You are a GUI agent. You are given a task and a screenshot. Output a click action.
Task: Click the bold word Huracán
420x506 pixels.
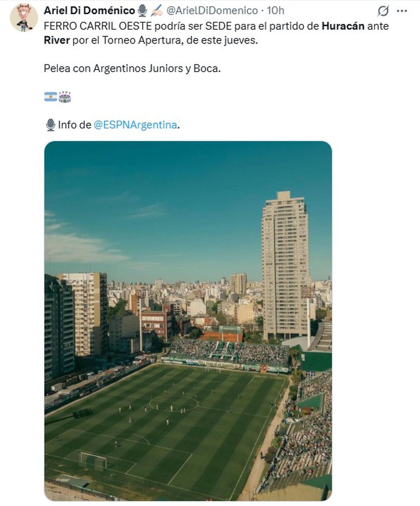click(343, 26)
